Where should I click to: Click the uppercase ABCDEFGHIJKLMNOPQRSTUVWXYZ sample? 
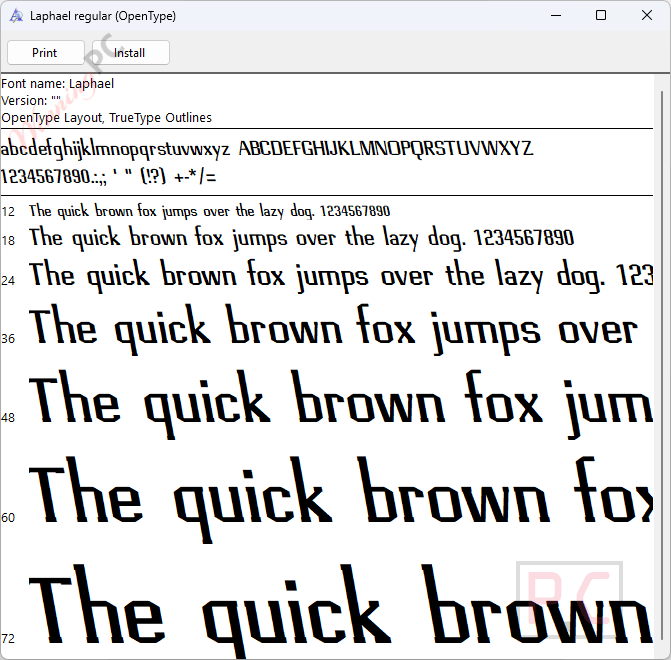click(x=386, y=149)
